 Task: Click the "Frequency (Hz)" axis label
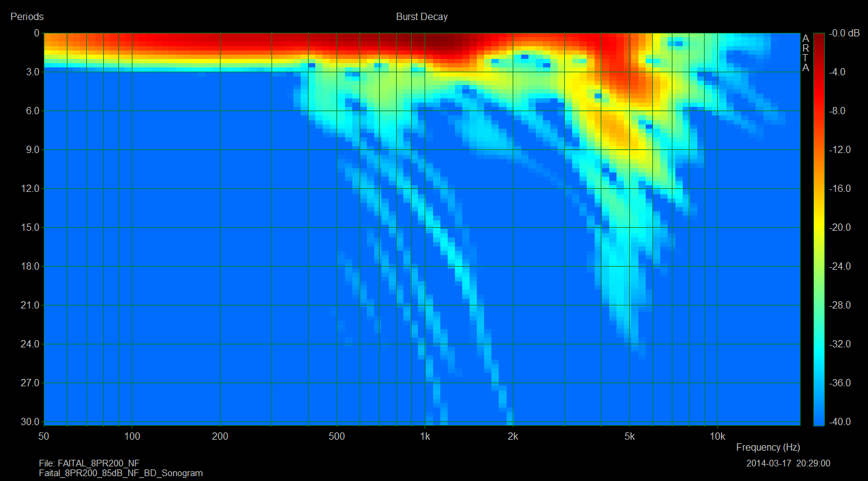tap(768, 448)
